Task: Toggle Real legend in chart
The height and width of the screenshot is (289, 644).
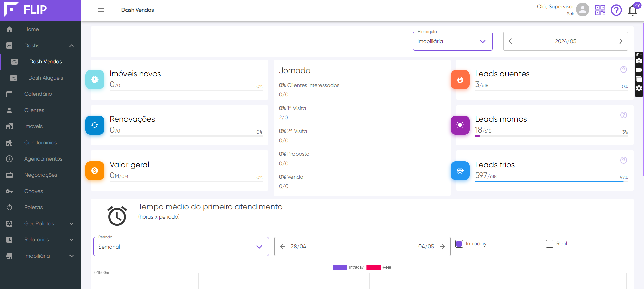Action: [379, 267]
